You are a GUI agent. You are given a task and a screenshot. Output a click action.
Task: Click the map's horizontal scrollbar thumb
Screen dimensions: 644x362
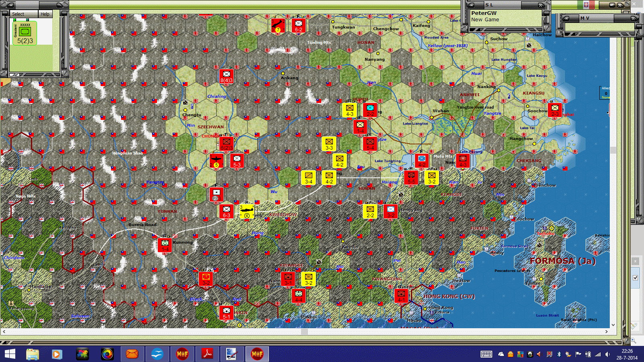point(304,332)
